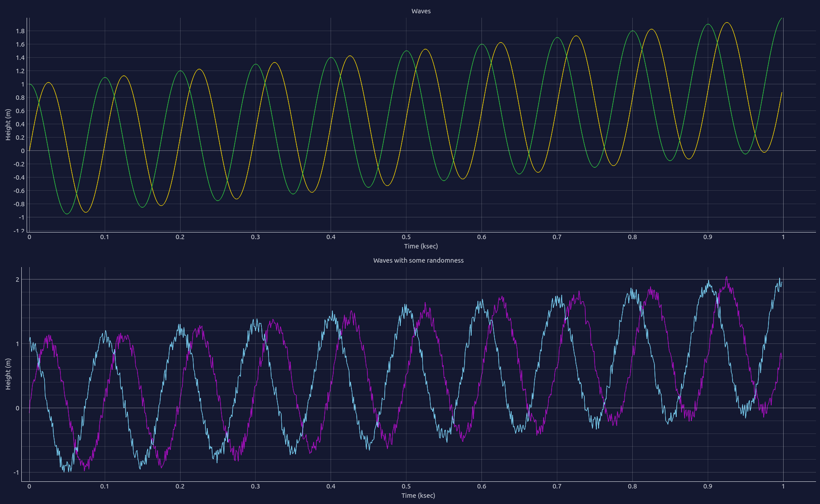
Task: Select the 0.4 tick on the randomness time axis
Action: click(x=331, y=486)
